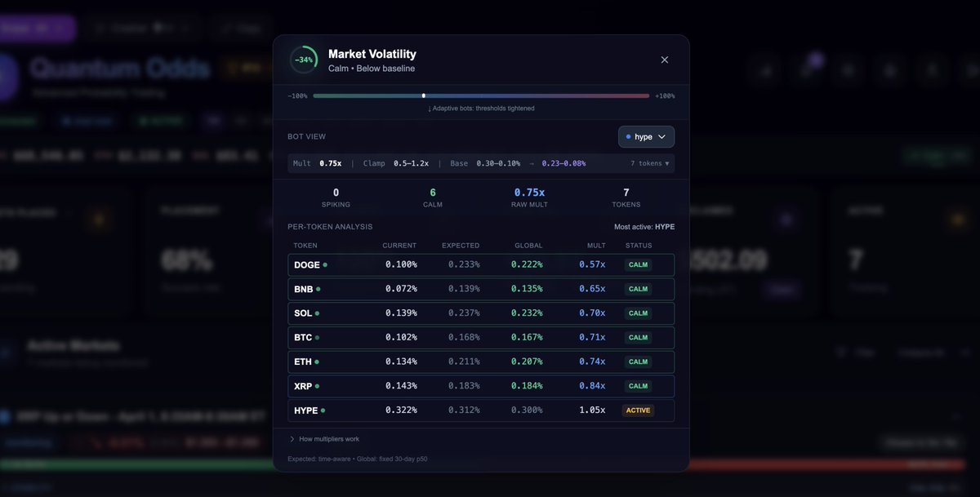Click XRP expected value 0.183%
The height and width of the screenshot is (497, 980).
point(464,386)
